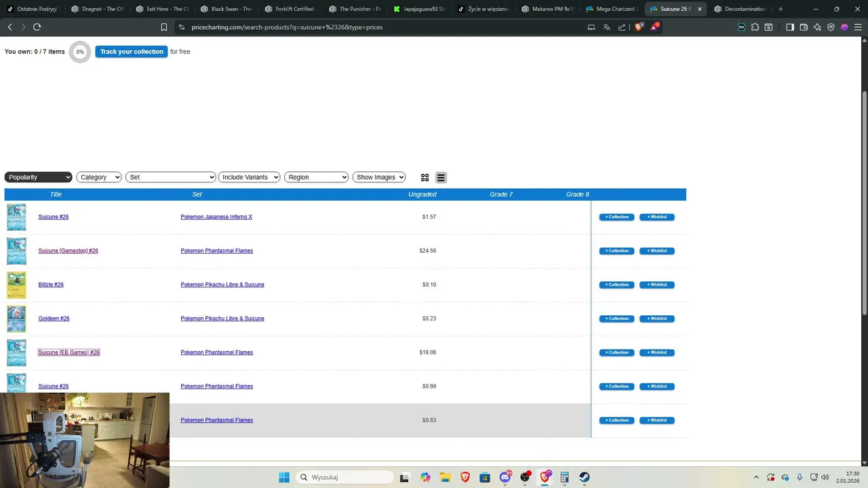Open the Region dropdown
The image size is (868, 488).
tap(316, 177)
